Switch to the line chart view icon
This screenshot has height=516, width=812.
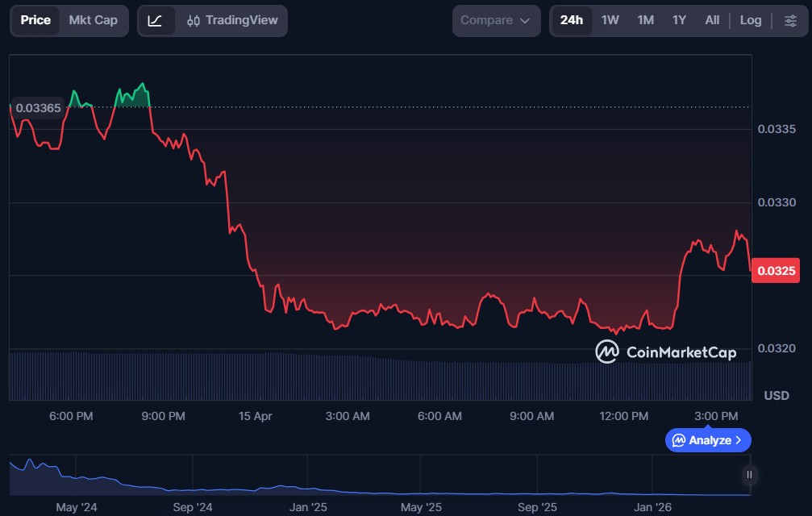156,20
